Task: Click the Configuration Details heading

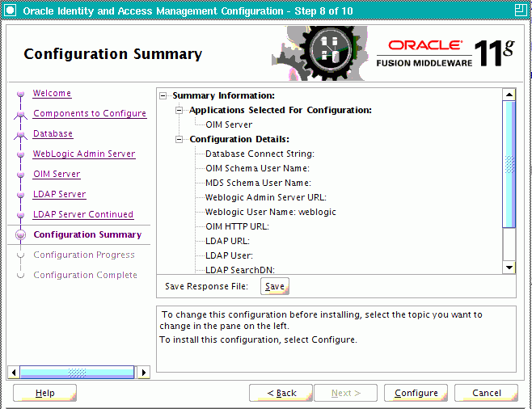Action: [x=239, y=139]
